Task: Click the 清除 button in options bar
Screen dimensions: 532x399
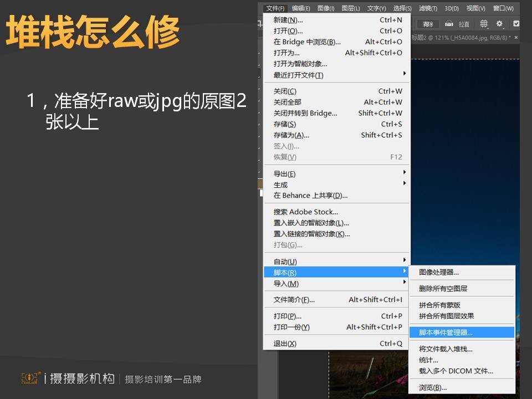Action: 428,24
